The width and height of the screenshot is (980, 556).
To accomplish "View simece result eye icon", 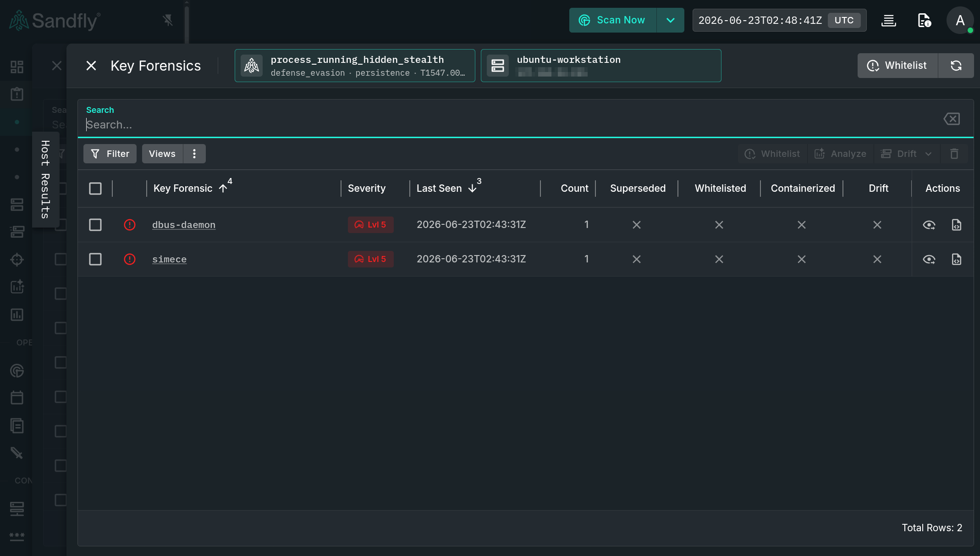I will tap(929, 259).
